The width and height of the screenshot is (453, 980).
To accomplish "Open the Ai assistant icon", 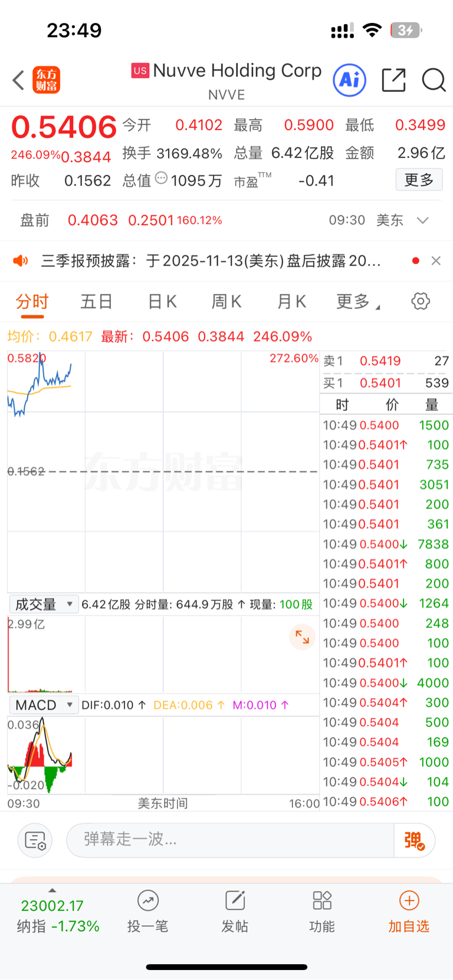I will click(x=350, y=80).
